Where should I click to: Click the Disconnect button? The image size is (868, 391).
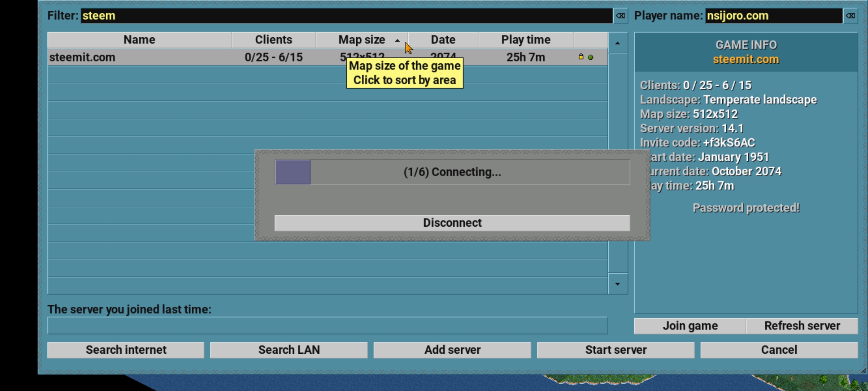(x=452, y=223)
